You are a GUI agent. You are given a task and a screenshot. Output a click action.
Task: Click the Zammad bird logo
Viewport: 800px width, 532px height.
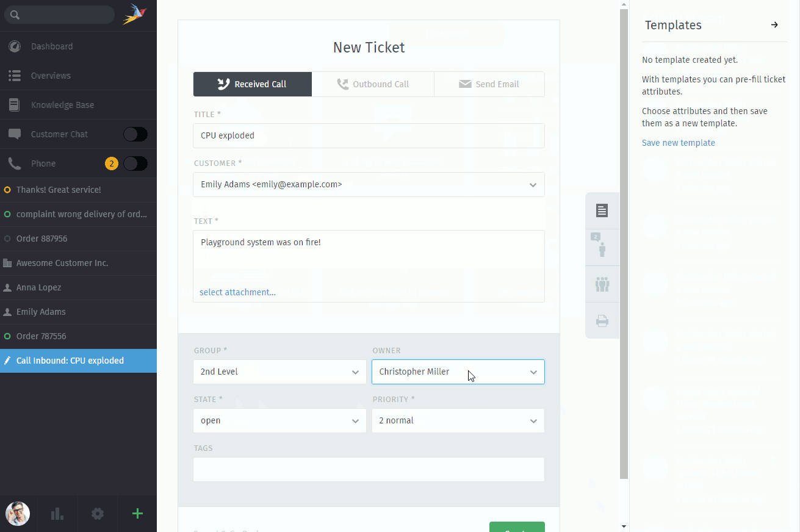click(135, 15)
